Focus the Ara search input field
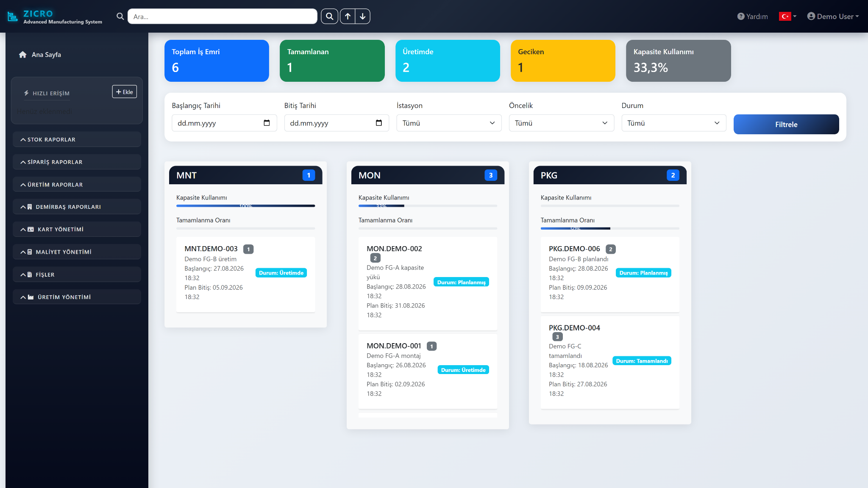This screenshot has height=488, width=868. coord(222,17)
